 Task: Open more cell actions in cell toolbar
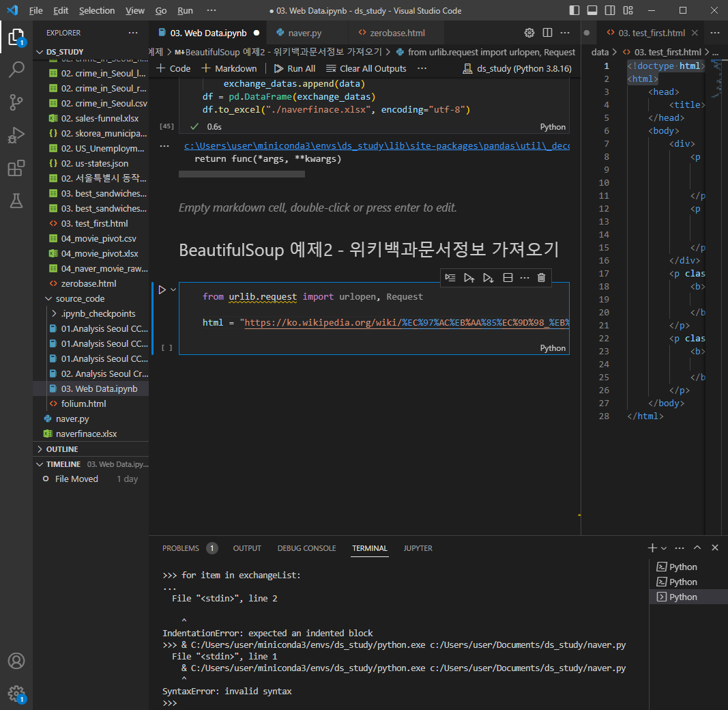525,278
